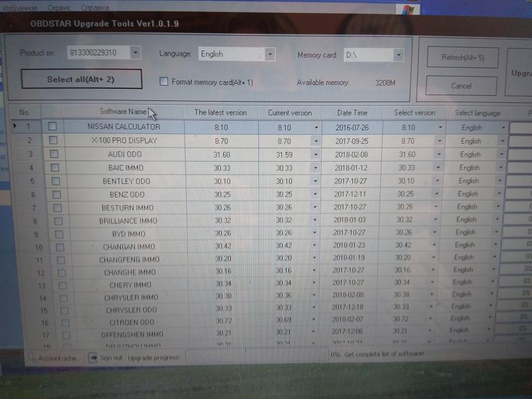This screenshot has width=532, height=399.
Task: Click the Current version column header
Action: click(290, 113)
